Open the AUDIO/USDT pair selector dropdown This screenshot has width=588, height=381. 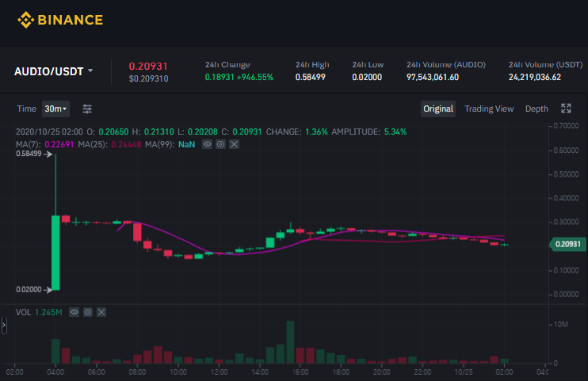click(x=54, y=71)
